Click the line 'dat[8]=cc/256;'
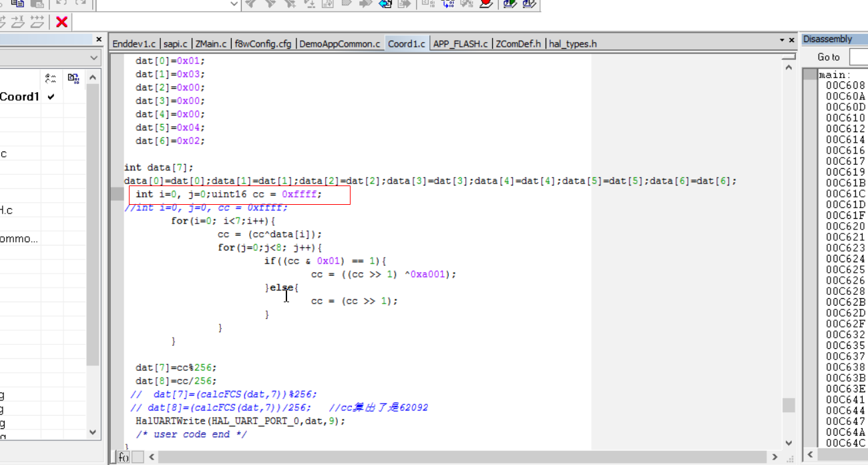 (x=176, y=381)
